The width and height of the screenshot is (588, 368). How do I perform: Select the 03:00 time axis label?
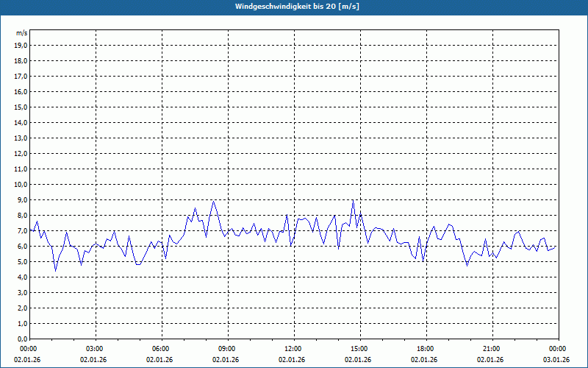(x=94, y=349)
